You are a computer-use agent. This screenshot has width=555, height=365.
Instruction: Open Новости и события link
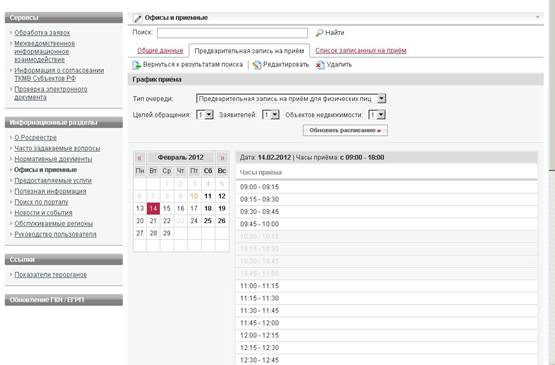43,213
